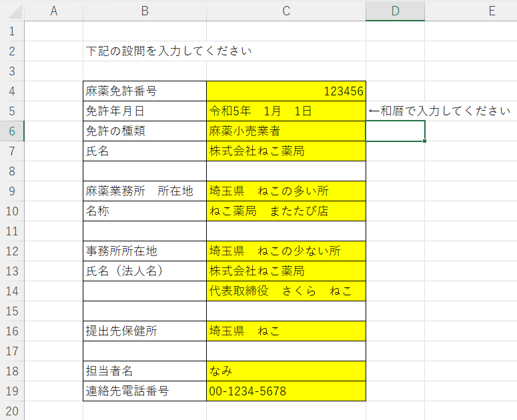Click the 埼玉県 ねこの少ない所 cell

[286, 251]
